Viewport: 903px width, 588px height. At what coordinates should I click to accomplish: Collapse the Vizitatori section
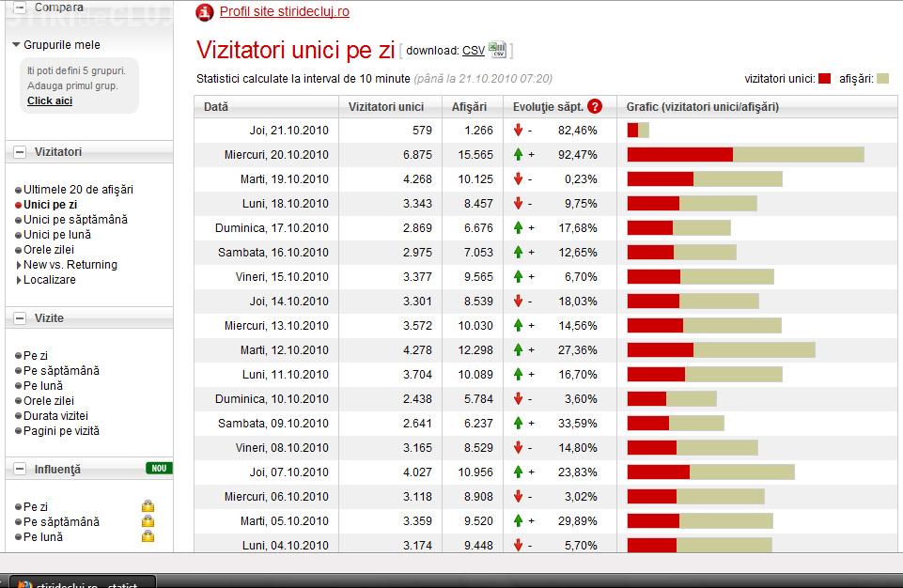pos(19,152)
